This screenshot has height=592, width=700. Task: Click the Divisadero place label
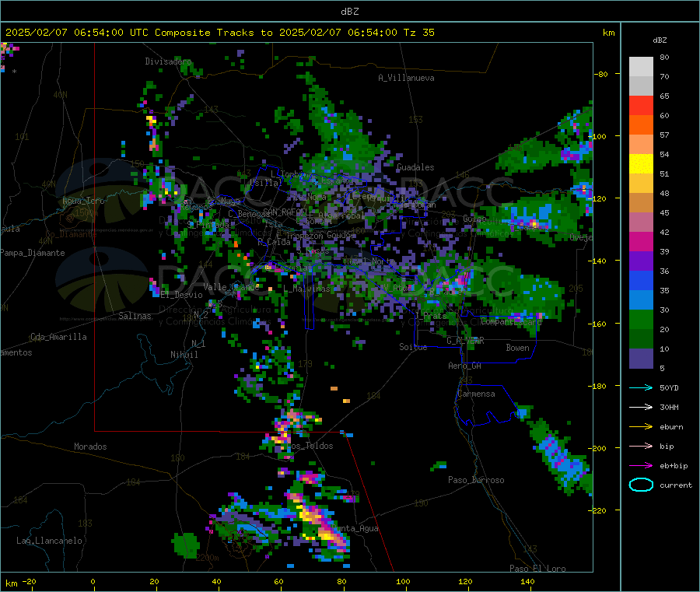pyautogui.click(x=168, y=61)
